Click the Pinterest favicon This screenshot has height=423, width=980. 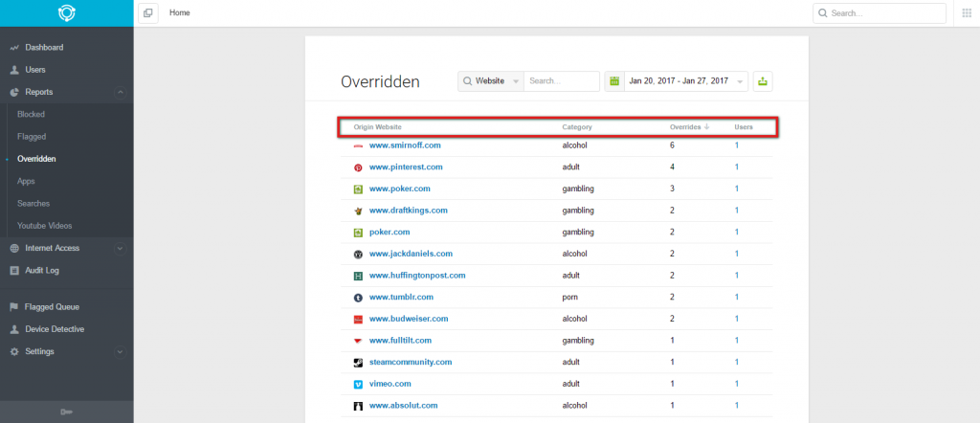[x=359, y=167]
